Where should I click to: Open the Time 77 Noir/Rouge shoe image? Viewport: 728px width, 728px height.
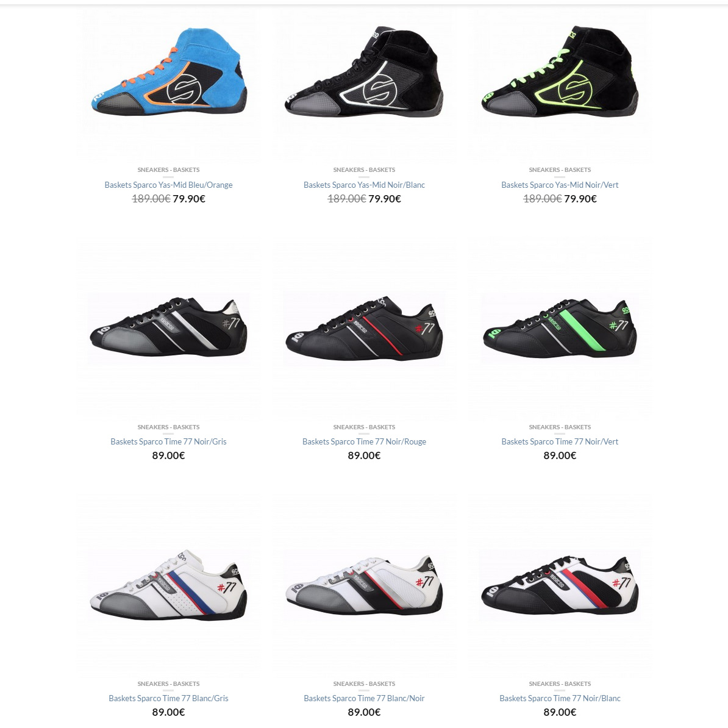tap(364, 328)
